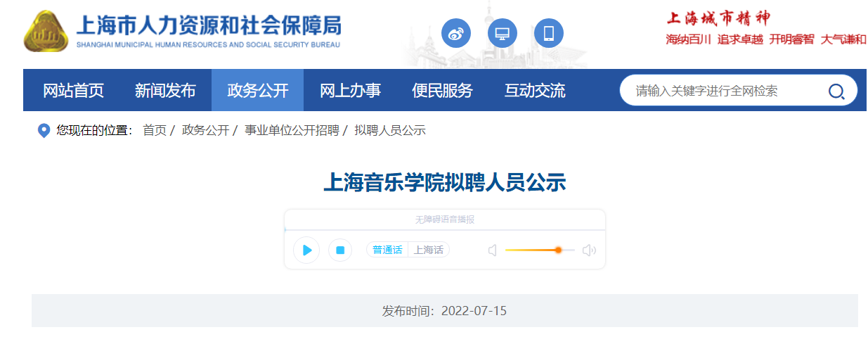Open 互动交流 menu

tap(535, 90)
